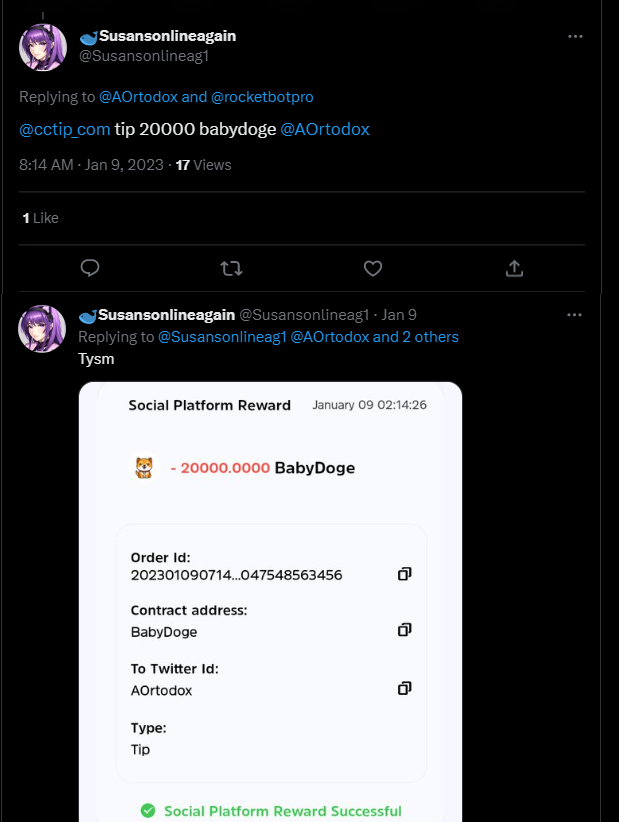Copy the To Twitter Id value
Image resolution: width=619 pixels, height=822 pixels.
(x=405, y=688)
